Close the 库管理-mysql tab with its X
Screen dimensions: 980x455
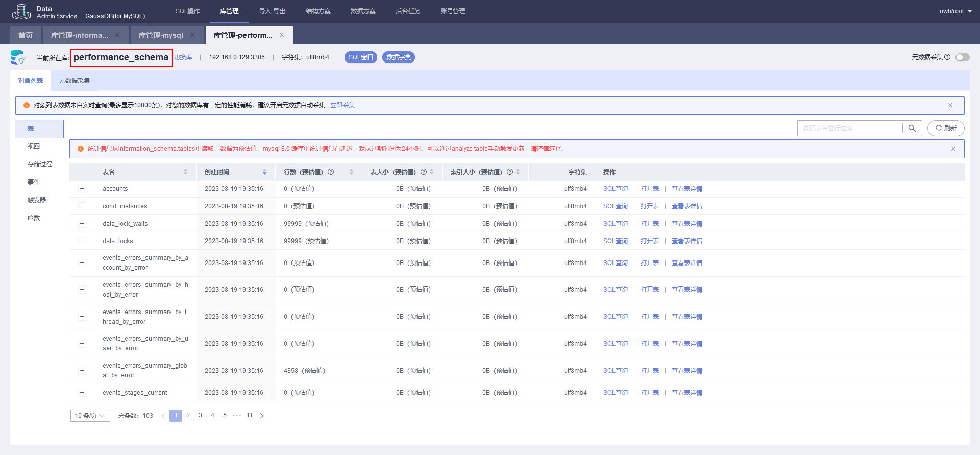(x=192, y=35)
